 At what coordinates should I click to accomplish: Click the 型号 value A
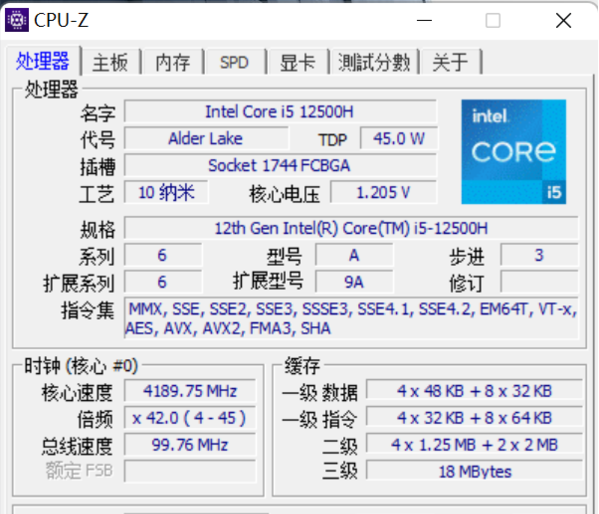(x=354, y=255)
